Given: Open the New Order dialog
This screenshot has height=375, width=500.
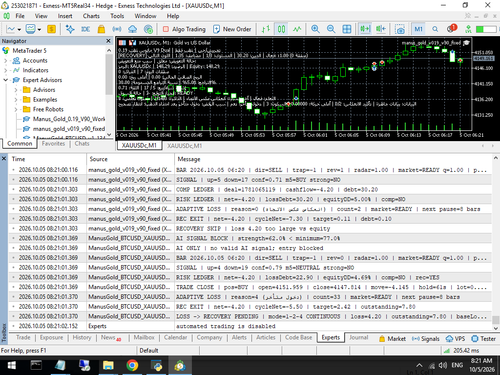Looking at the screenshot, I should 232,29.
